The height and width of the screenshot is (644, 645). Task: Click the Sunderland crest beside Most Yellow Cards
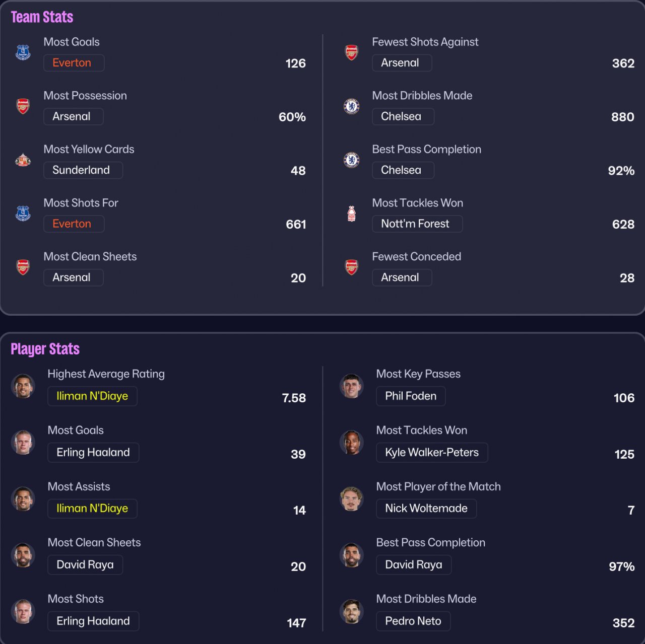23,160
